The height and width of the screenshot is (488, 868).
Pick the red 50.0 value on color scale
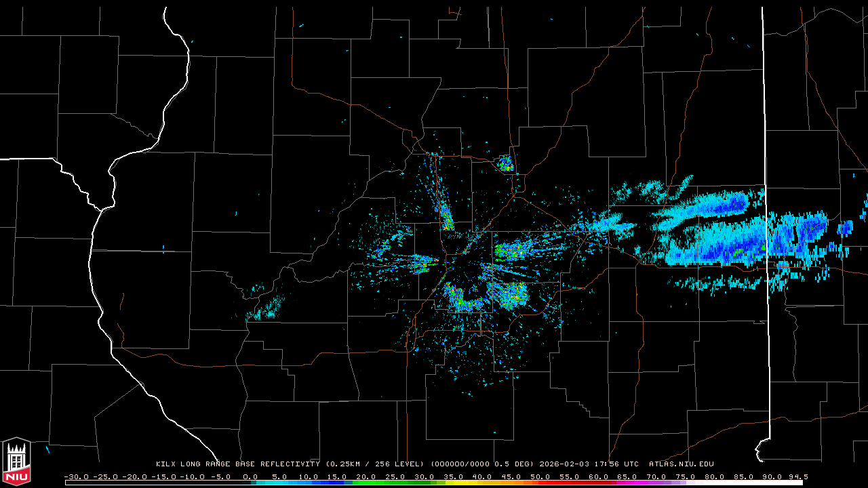click(540, 477)
